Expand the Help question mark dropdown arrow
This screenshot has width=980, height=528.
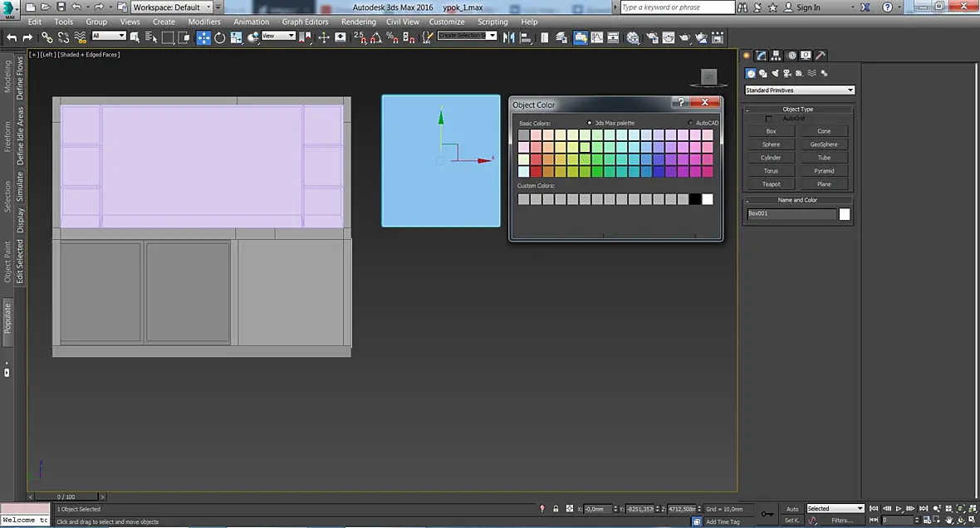tap(899, 7)
